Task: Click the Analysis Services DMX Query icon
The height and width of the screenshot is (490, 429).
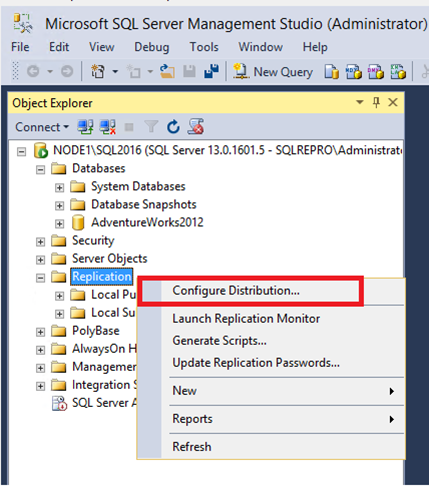Action: point(376,72)
